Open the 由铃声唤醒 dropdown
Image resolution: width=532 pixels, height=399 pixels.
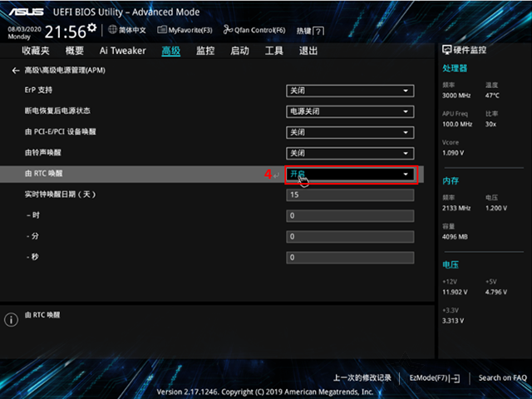(350, 153)
